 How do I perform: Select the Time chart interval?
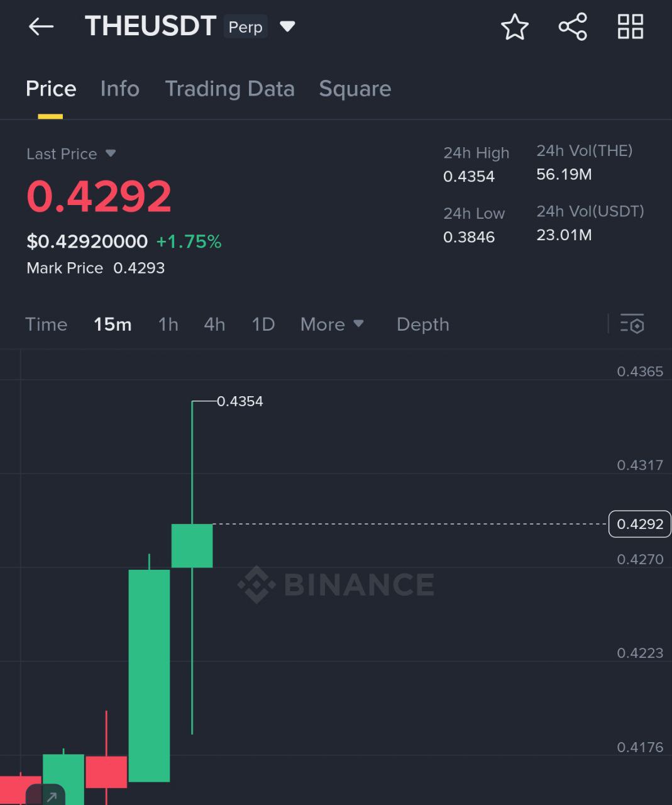tap(46, 325)
